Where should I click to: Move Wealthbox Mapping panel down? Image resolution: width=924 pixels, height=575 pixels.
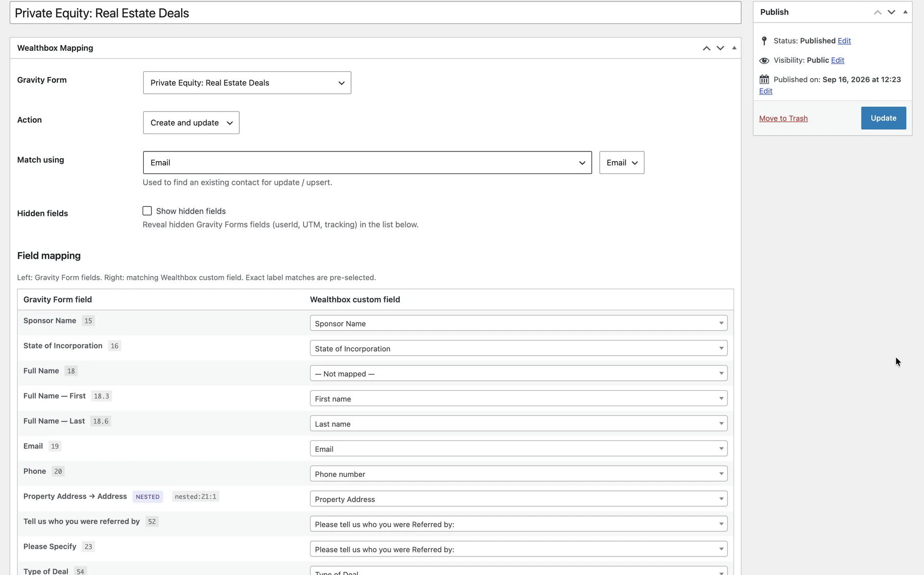(720, 48)
